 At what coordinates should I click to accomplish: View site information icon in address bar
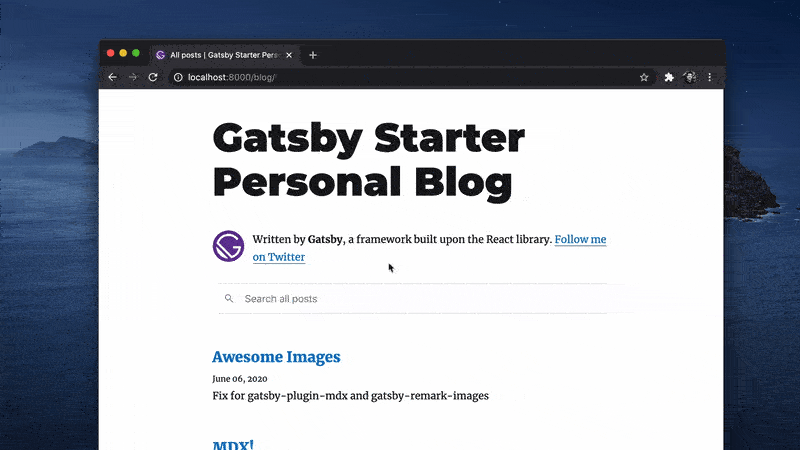point(178,77)
